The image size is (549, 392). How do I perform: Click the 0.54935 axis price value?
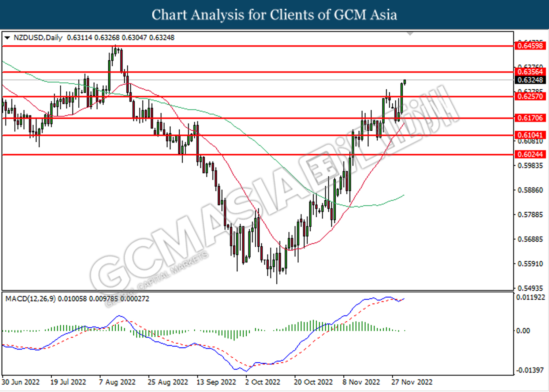[530, 288]
